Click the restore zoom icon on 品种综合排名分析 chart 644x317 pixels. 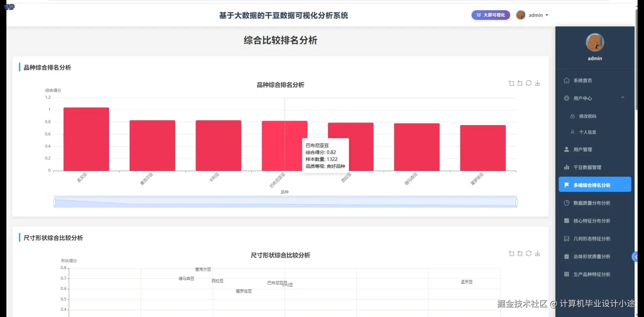pyautogui.click(x=520, y=83)
